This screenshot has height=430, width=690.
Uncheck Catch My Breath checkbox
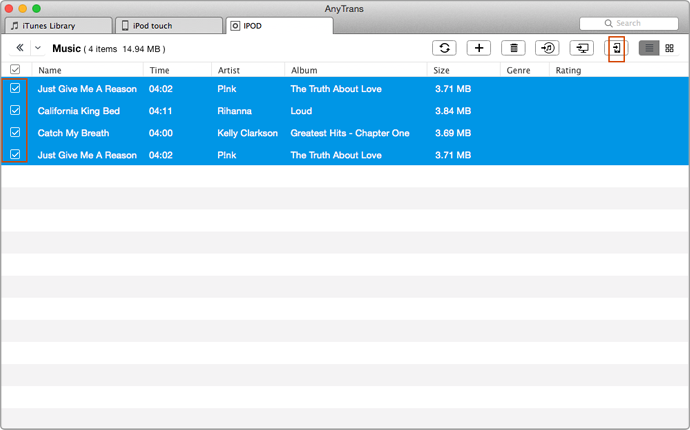pyautogui.click(x=15, y=132)
